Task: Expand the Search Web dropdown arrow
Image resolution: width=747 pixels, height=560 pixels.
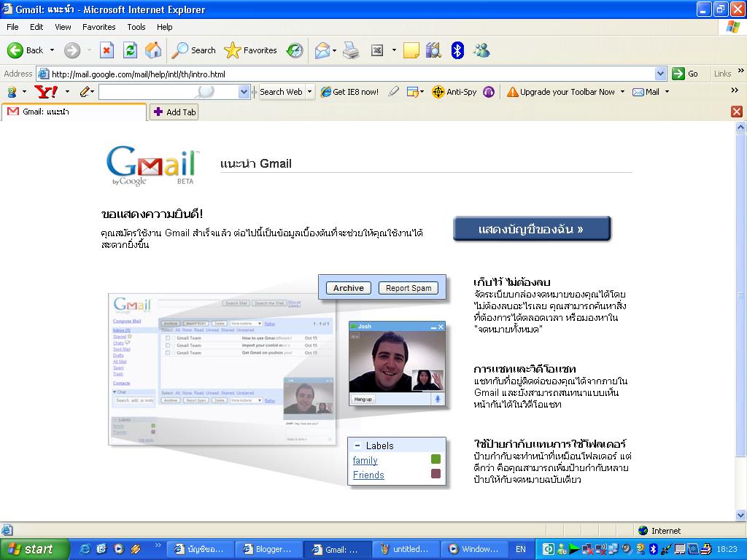Action: tap(309, 91)
